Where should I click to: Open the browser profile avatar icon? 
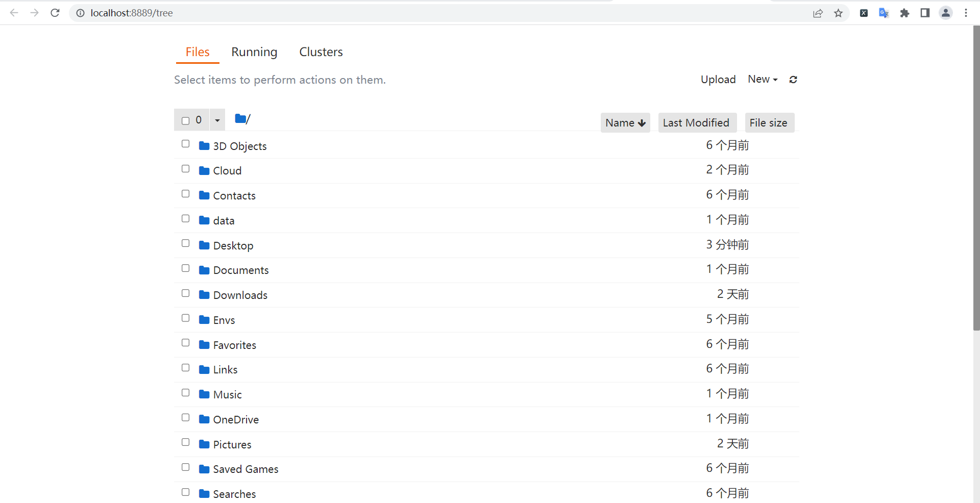pyautogui.click(x=945, y=13)
